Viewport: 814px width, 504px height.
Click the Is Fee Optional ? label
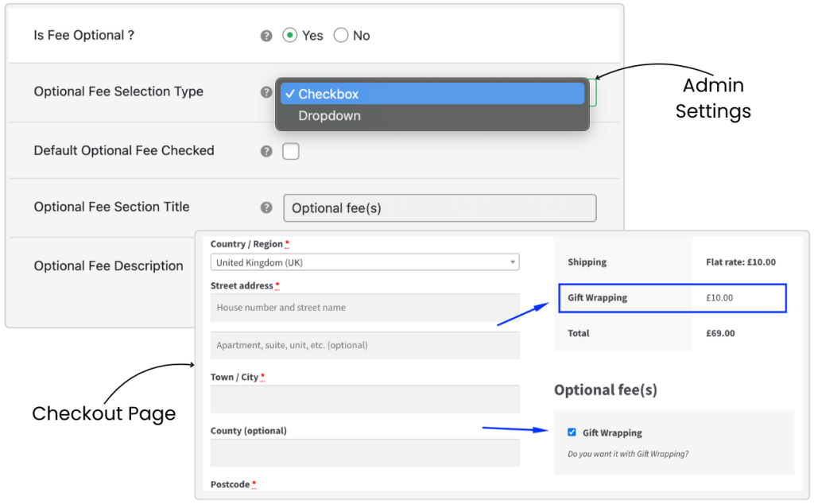point(83,35)
